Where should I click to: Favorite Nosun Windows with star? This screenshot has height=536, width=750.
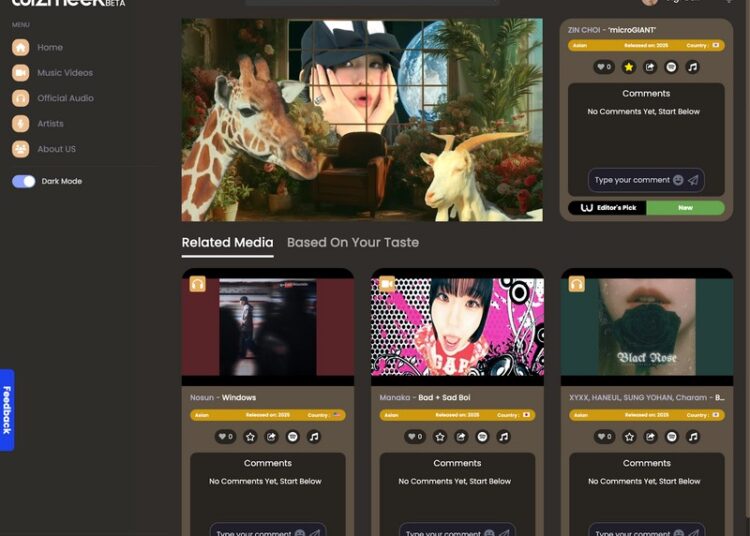click(x=250, y=437)
